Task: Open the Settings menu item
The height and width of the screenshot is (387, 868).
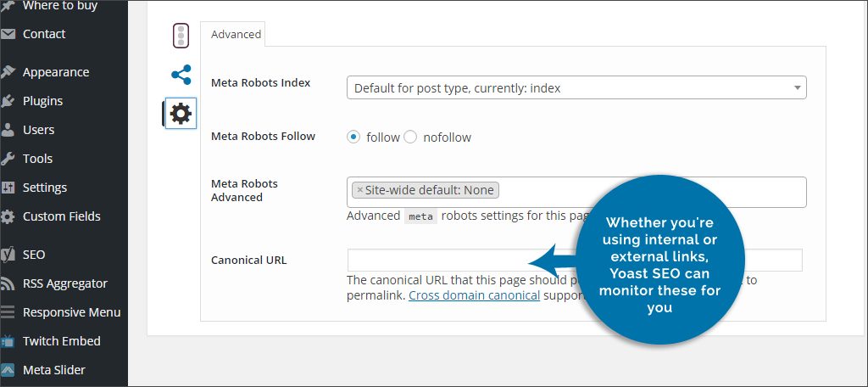Action: pos(44,188)
